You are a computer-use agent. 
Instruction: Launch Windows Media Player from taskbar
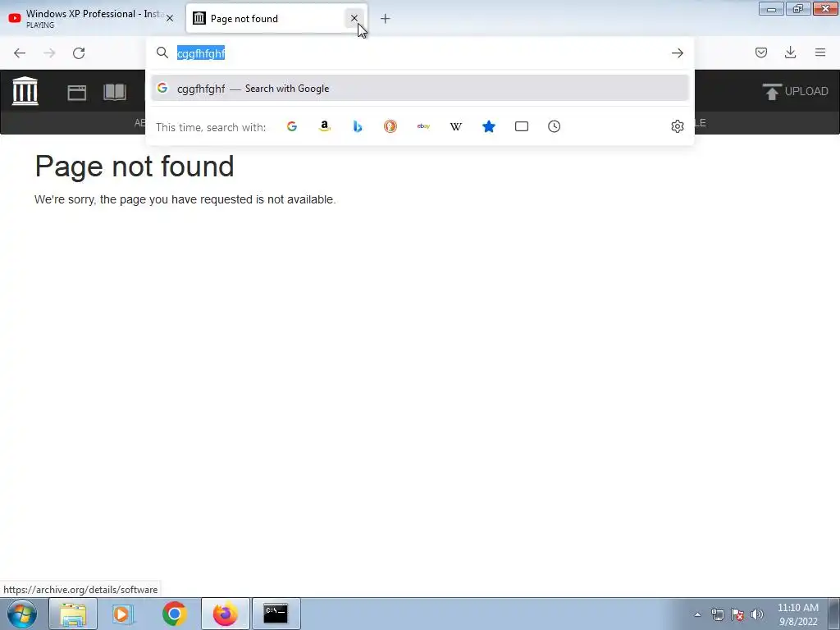(123, 614)
